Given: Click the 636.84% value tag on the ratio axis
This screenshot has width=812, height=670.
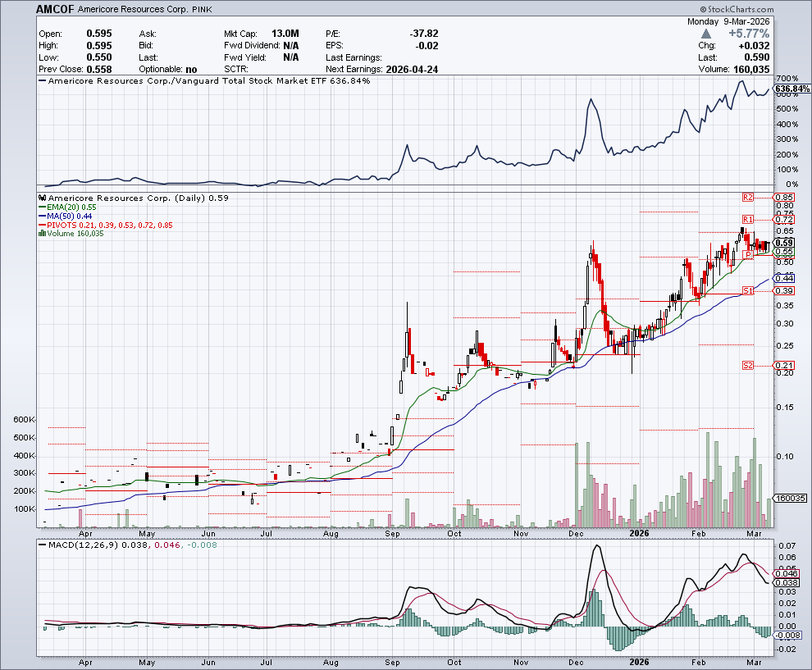Looking at the screenshot, I should click(792, 89).
